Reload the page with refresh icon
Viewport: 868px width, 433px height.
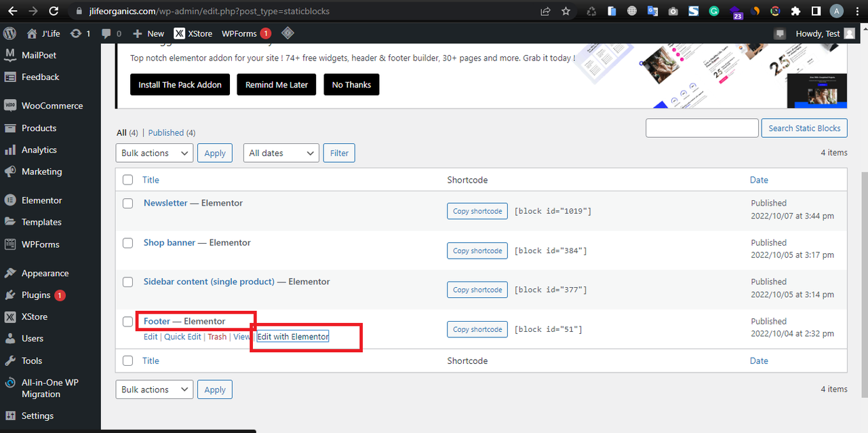55,12
